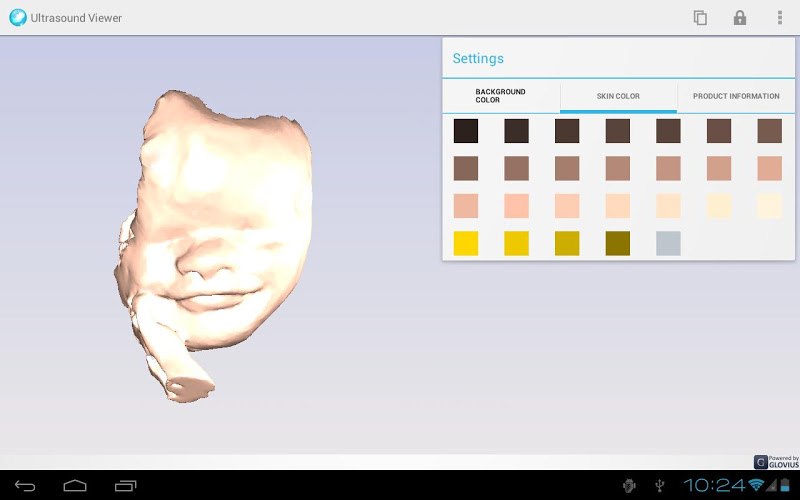Image resolution: width=800 pixels, height=500 pixels.
Task: Choose last swatch in first skin row
Action: point(769,131)
